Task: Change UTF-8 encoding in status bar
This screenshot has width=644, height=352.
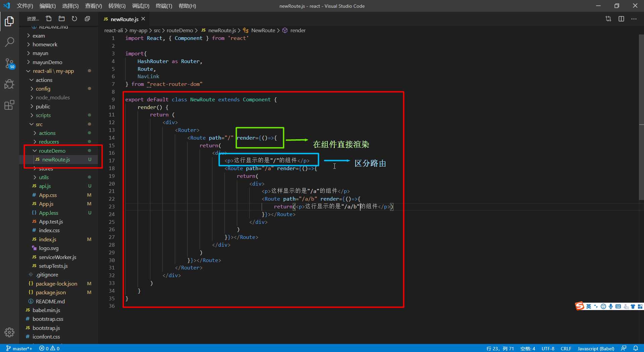Action: click(548, 348)
